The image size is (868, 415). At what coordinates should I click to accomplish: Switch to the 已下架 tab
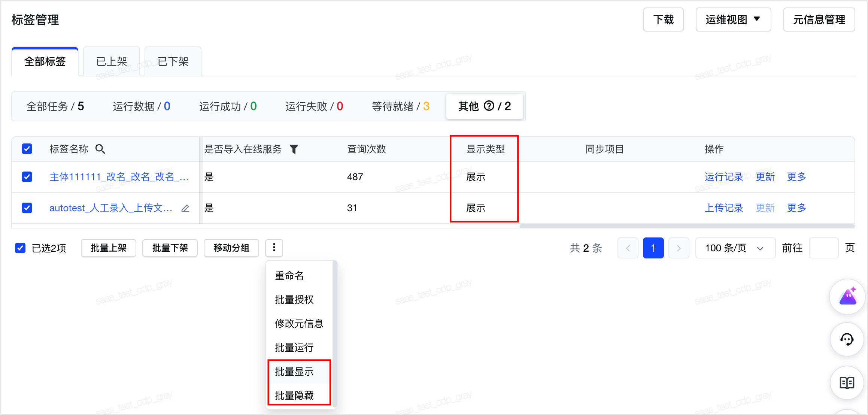173,61
